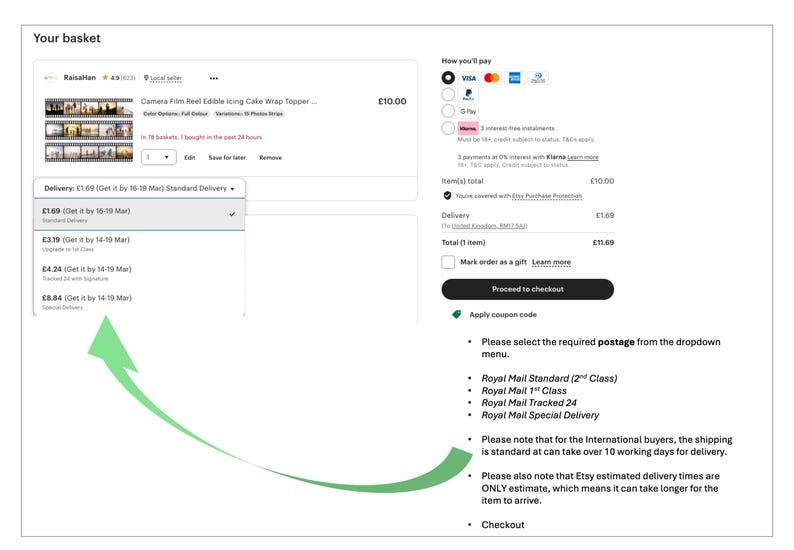Click Apply coupon code
The height and width of the screenshot is (550, 794).
[503, 315]
